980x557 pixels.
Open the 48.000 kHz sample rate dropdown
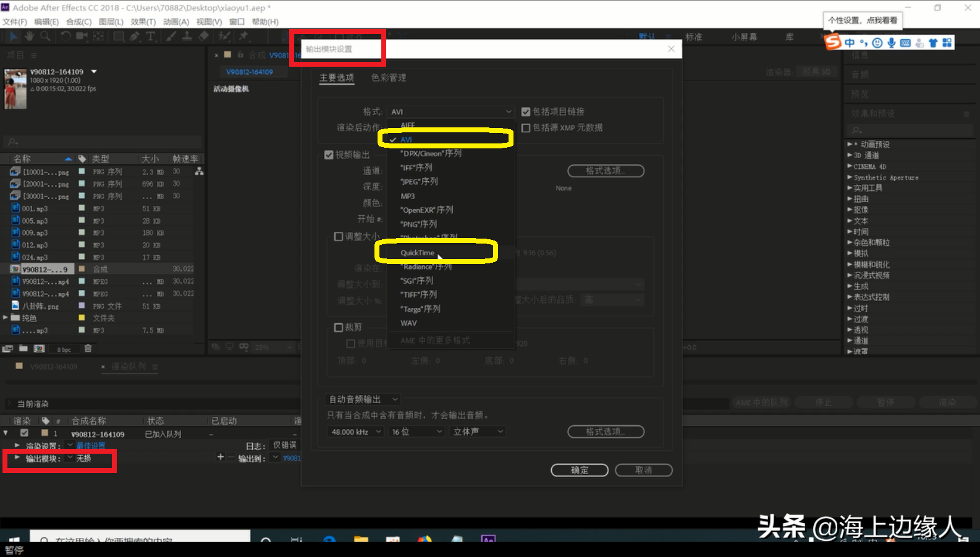[355, 432]
